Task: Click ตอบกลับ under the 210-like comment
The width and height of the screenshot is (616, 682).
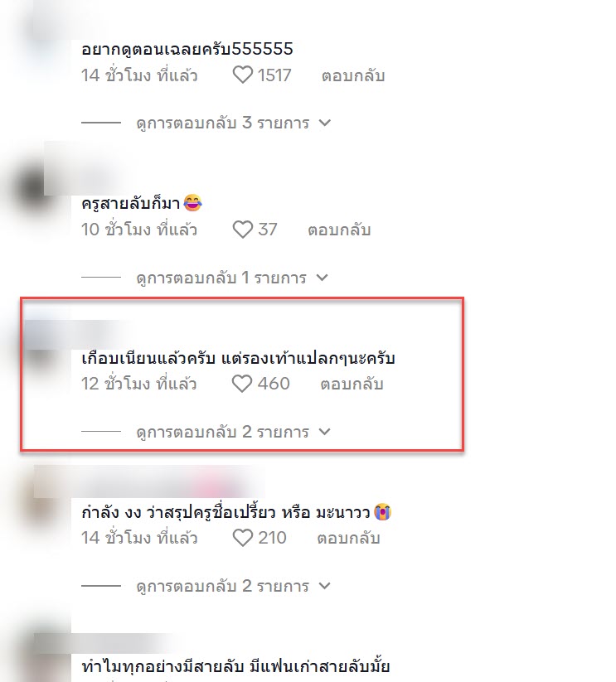Action: [348, 539]
